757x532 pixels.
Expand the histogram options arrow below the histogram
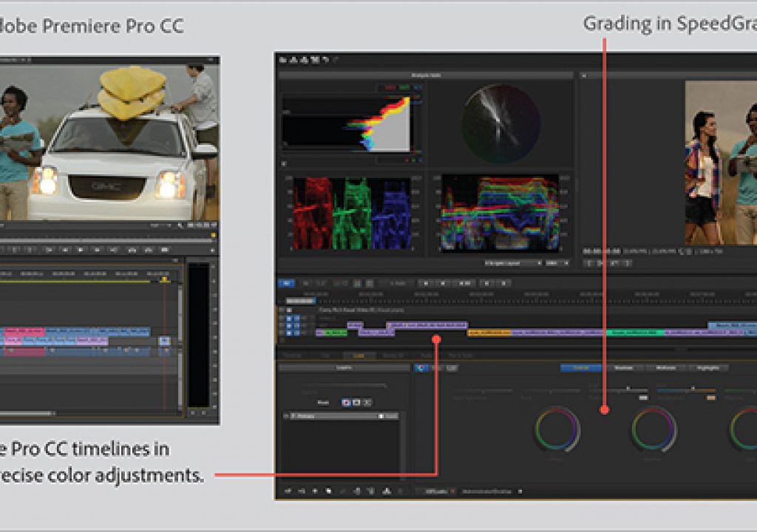click(x=283, y=163)
